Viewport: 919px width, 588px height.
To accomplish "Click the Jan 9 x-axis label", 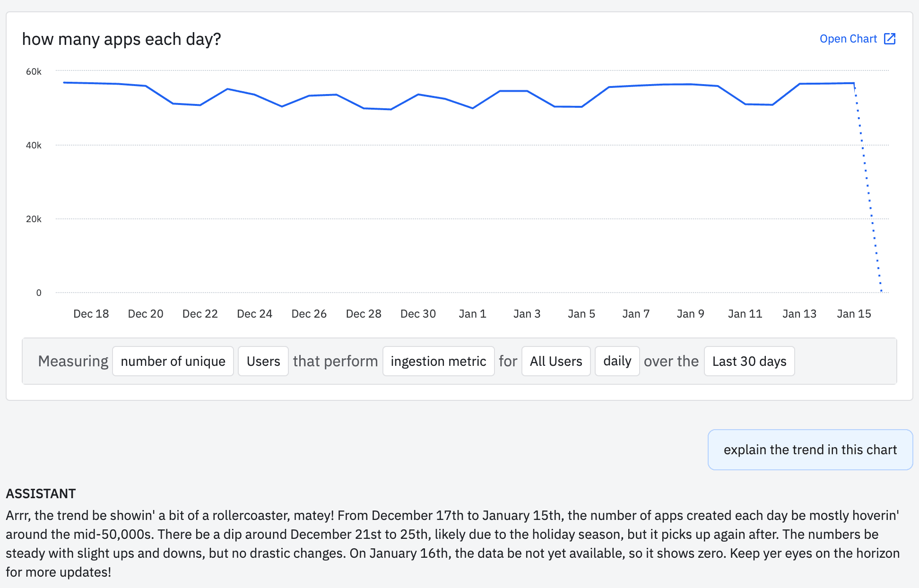I will point(690,314).
